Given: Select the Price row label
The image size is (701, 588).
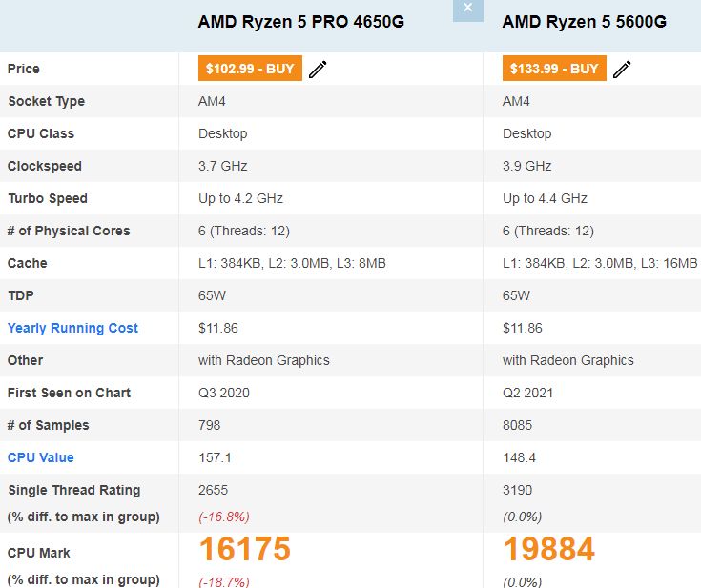Looking at the screenshot, I should (24, 69).
